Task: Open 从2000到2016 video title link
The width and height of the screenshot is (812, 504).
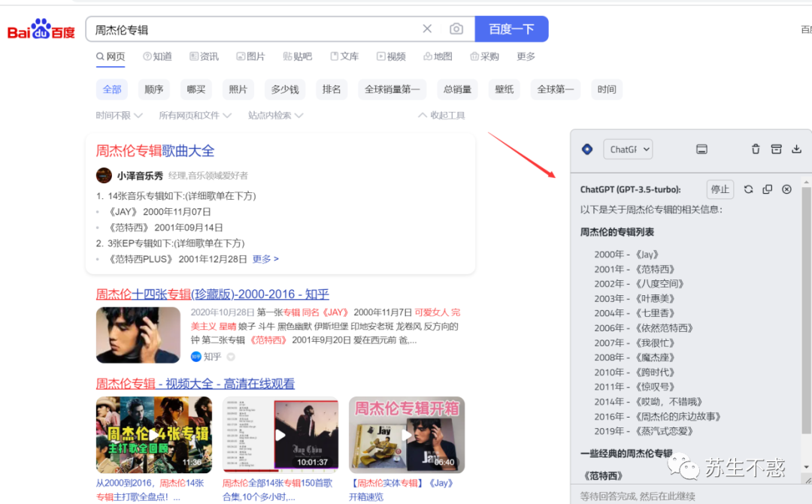Action: pyautogui.click(x=150, y=490)
